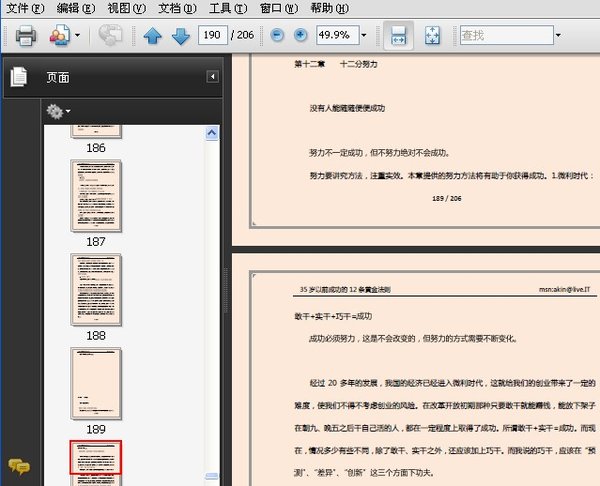This screenshot has height=486, width=600.
Task: Click the zoom percentage field 49.9%
Action: pos(338,35)
